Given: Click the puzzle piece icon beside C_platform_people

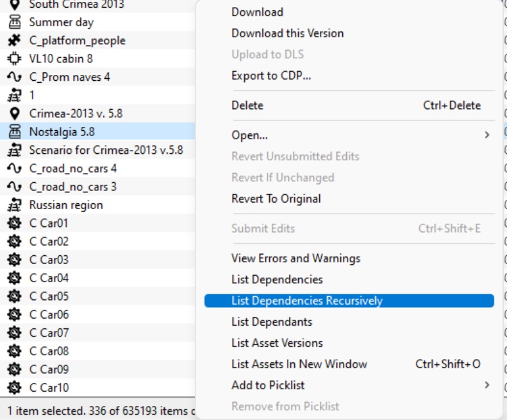Looking at the screenshot, I should coord(14,40).
